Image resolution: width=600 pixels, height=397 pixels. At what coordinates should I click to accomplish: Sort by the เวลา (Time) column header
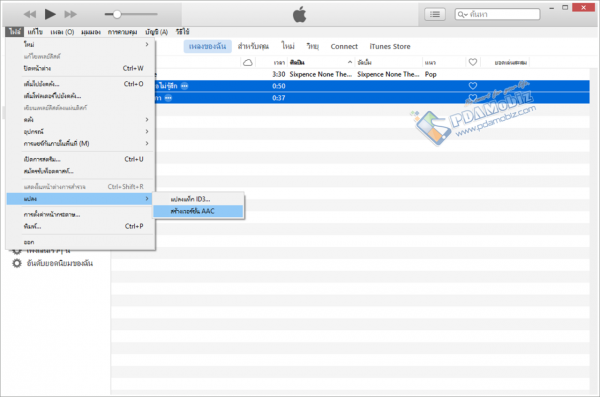point(279,62)
